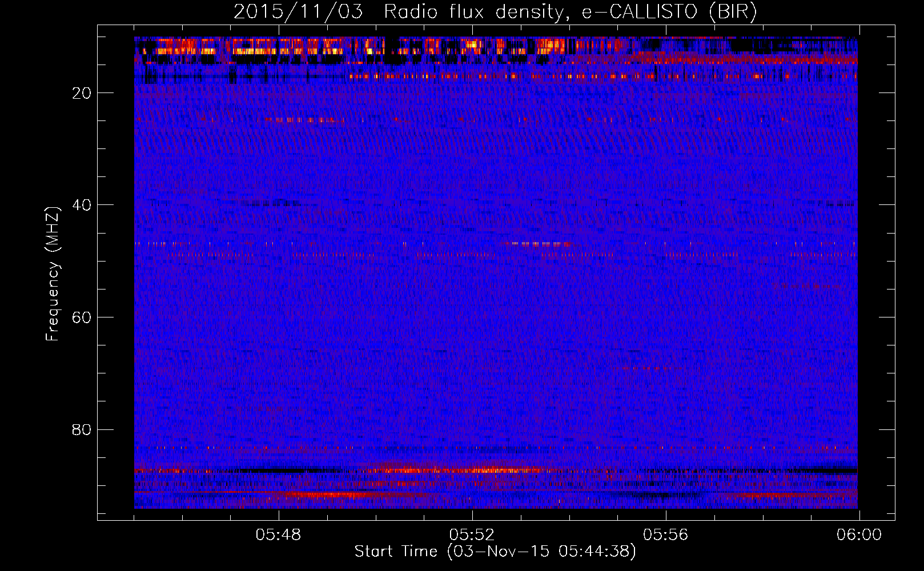Click the '60' frequency tick label
924x571 pixels.
pyautogui.click(x=82, y=317)
